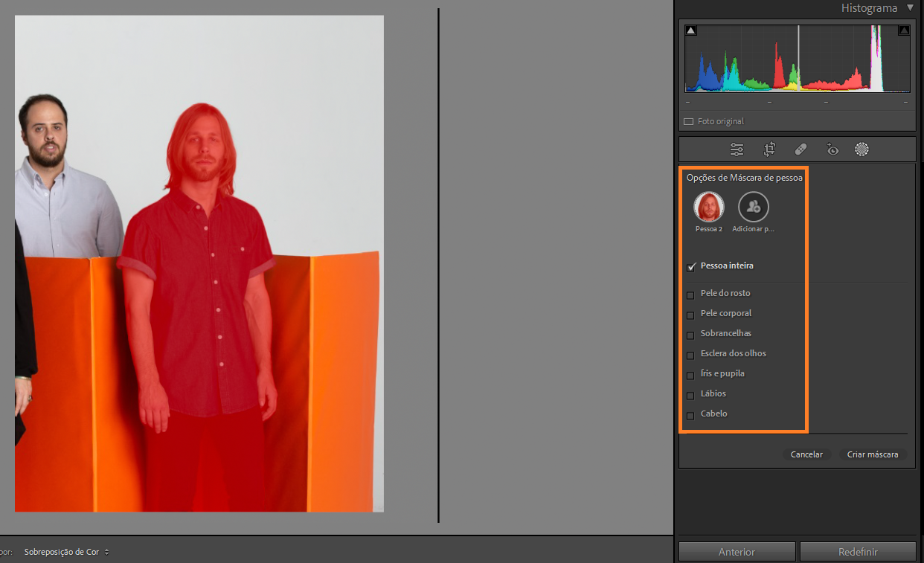Viewport: 924px width, 563px height.
Task: Click the Redefinir button
Action: [858, 552]
